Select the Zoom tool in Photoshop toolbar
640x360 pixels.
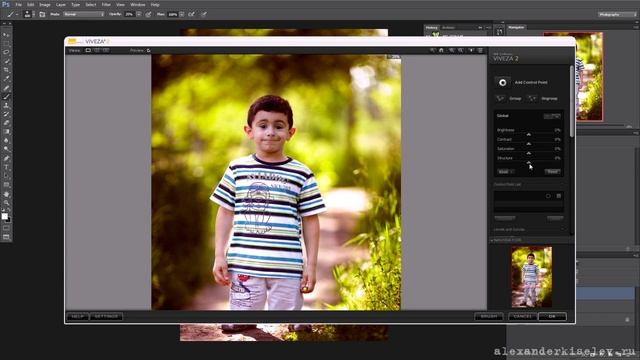(x=6, y=202)
